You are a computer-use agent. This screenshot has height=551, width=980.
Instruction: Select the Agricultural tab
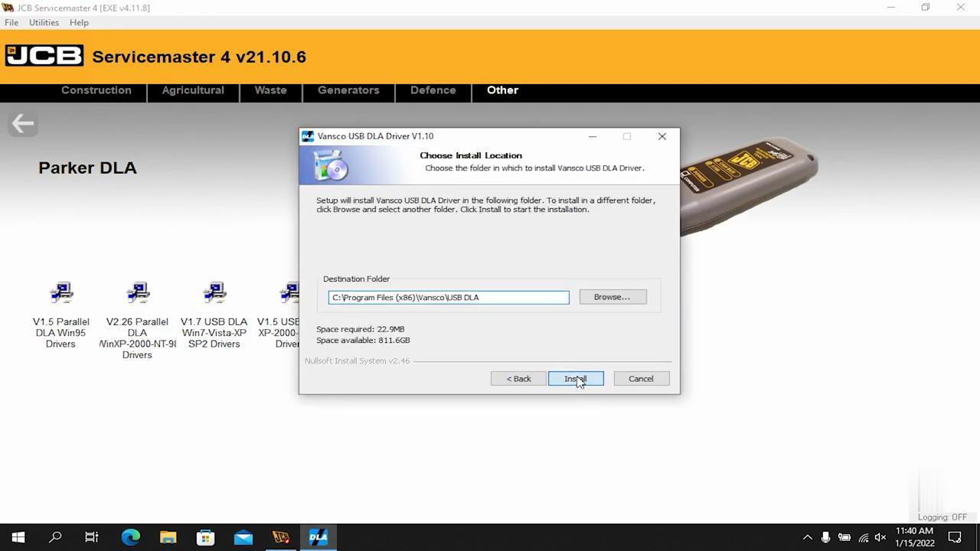193,90
